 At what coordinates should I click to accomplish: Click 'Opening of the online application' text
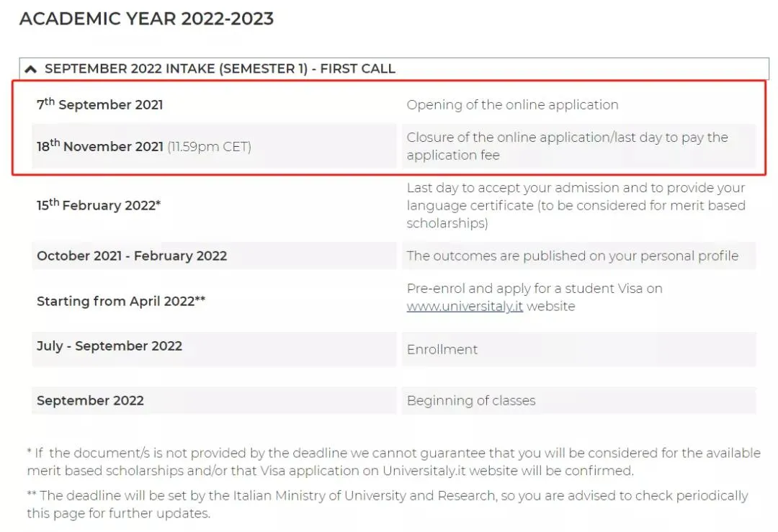512,105
